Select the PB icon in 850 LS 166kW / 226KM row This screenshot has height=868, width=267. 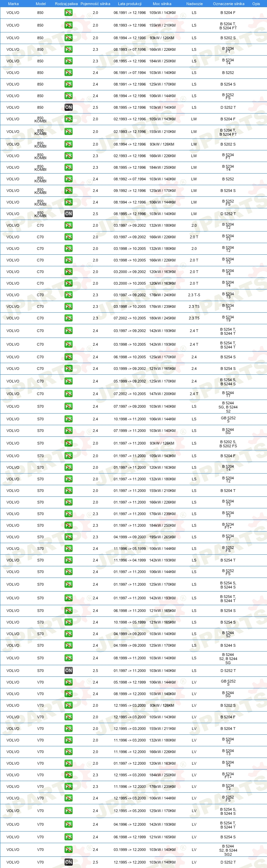point(69,49)
